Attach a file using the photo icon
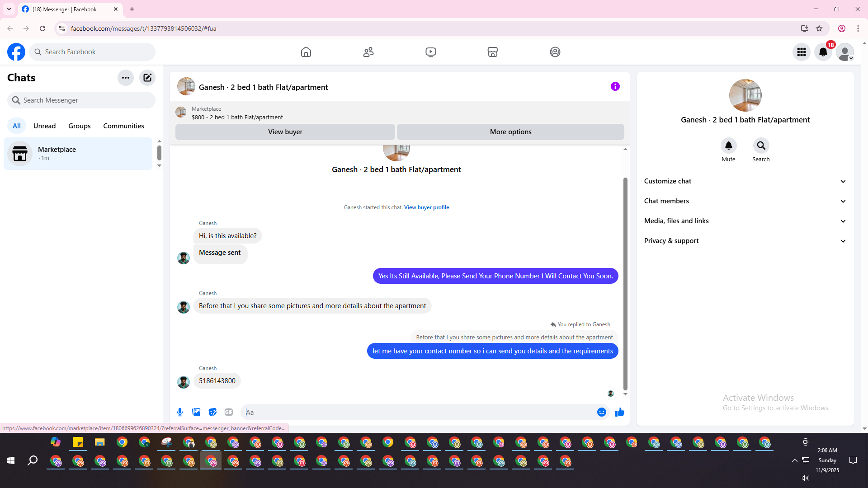The height and width of the screenshot is (488, 868). 196,412
